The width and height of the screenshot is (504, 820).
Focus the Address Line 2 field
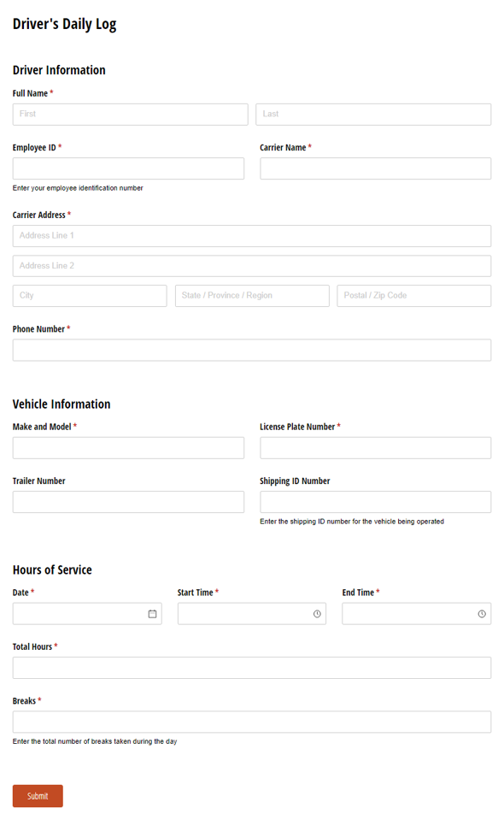252,266
